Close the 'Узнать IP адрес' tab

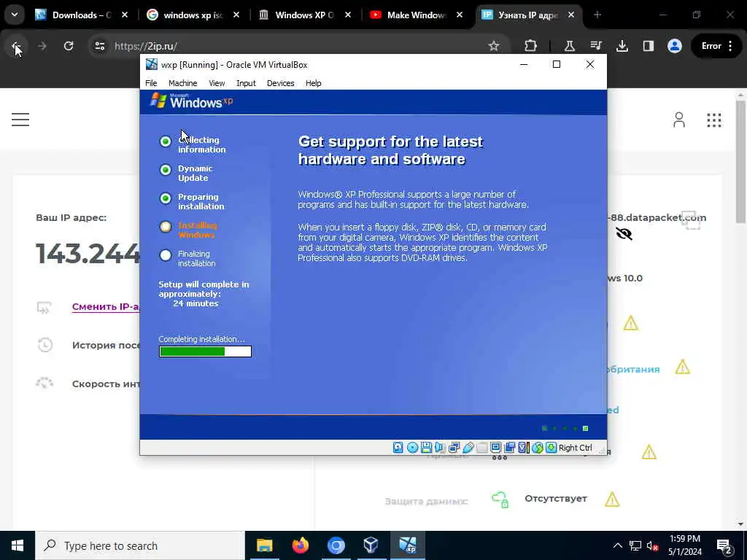[570, 15]
